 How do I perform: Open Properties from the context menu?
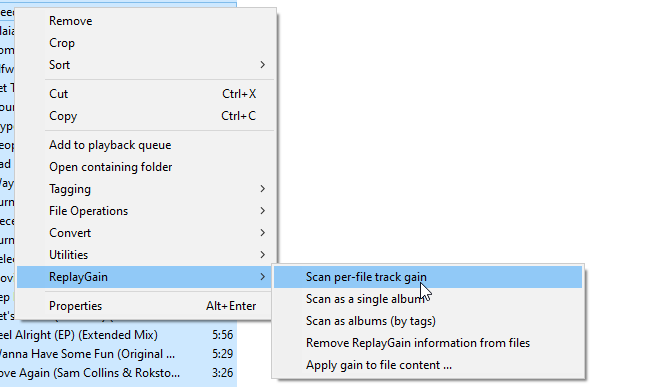146,306
